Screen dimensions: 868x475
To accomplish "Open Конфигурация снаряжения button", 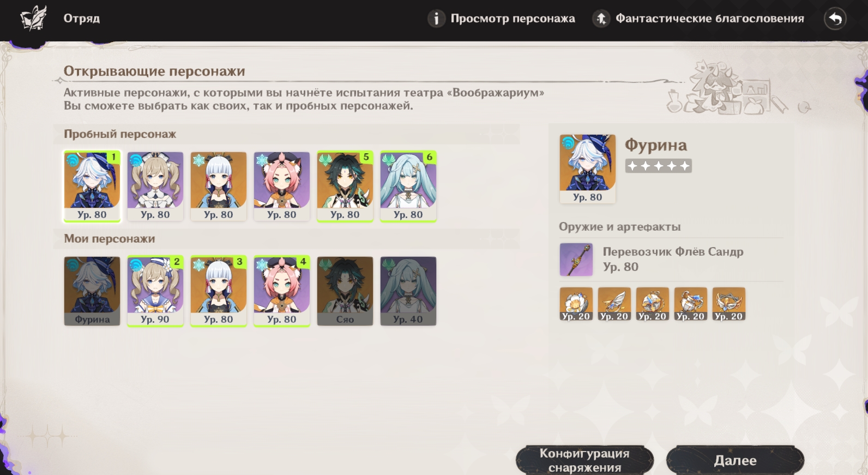I will [x=584, y=460].
